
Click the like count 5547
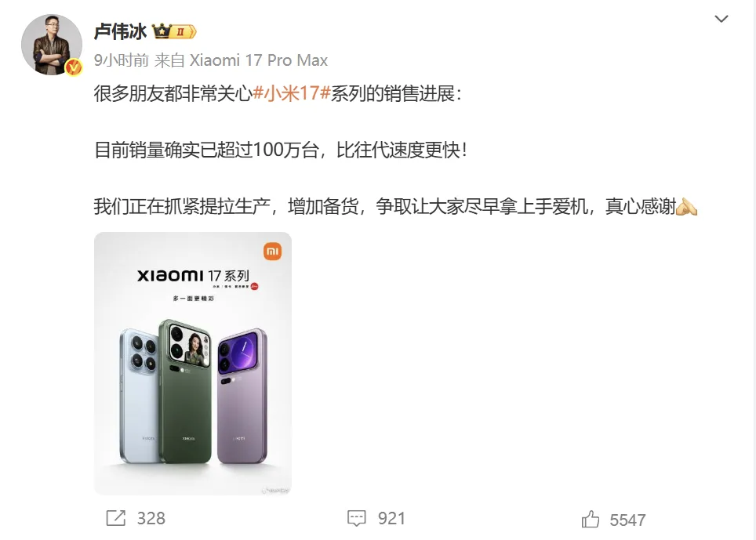(627, 520)
